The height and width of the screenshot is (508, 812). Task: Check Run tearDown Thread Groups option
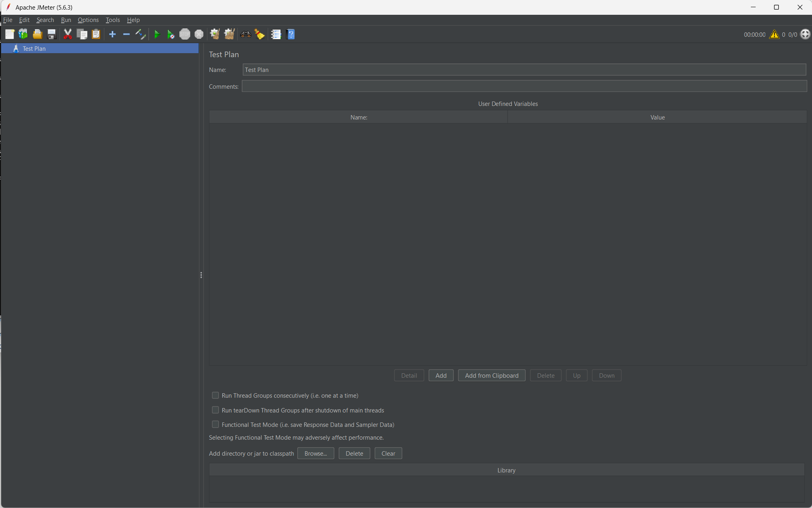pyautogui.click(x=215, y=410)
